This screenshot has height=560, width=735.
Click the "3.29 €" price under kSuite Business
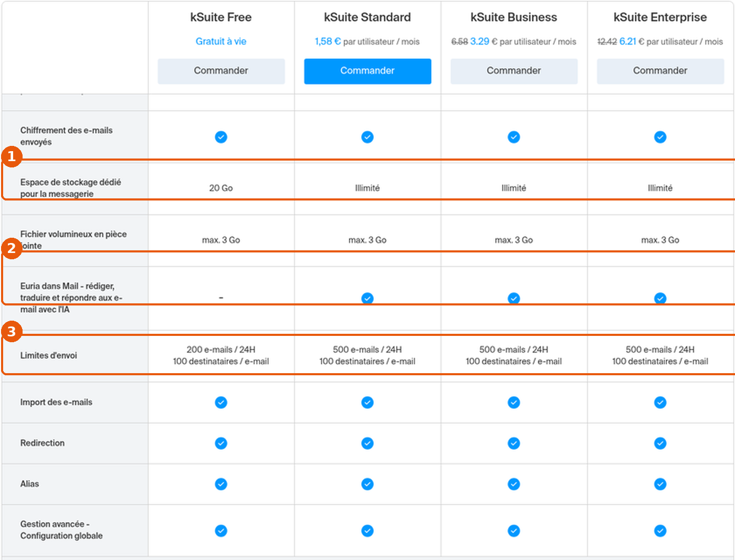(484, 41)
